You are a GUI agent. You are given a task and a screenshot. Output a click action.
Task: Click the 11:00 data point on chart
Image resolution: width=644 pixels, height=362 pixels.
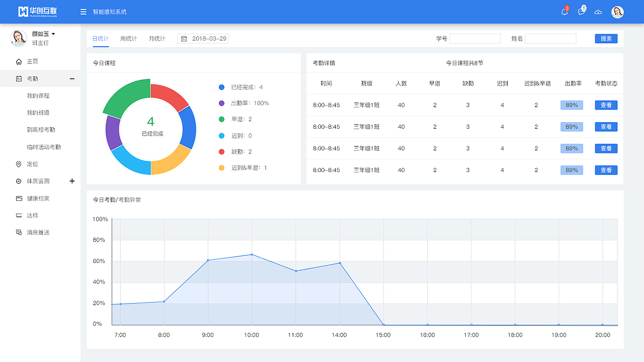[296, 271]
